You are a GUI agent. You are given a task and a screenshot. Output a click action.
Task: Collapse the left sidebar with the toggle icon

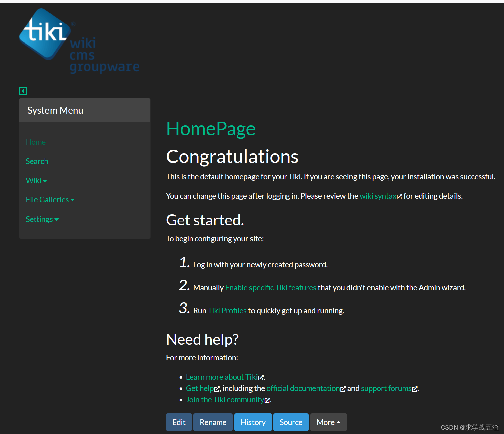pos(23,91)
